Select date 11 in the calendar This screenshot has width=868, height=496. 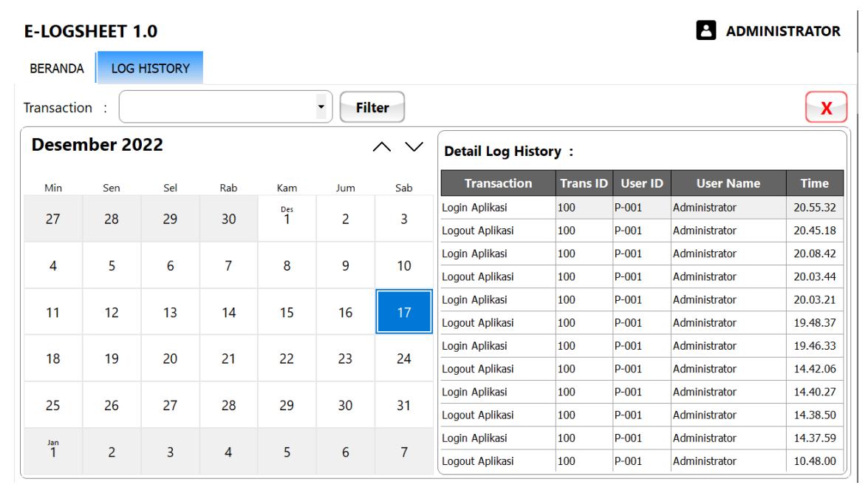click(52, 312)
